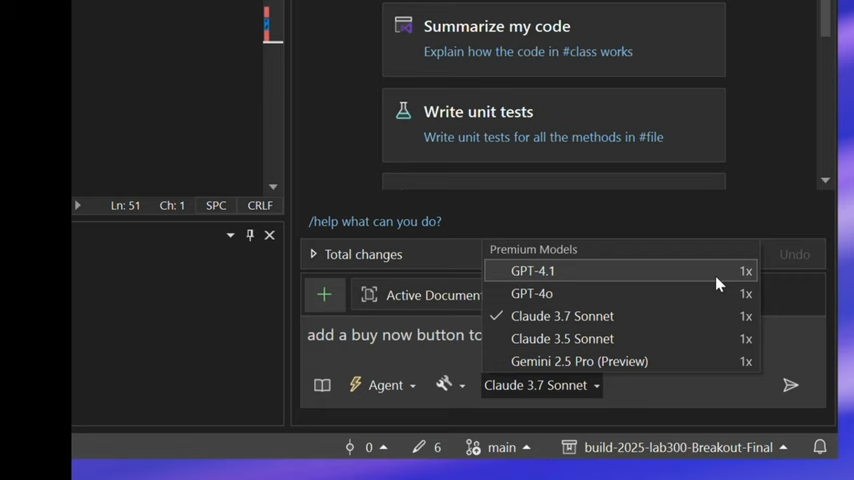Click the send message arrow icon
Screen dimensions: 854x480
(x=790, y=385)
